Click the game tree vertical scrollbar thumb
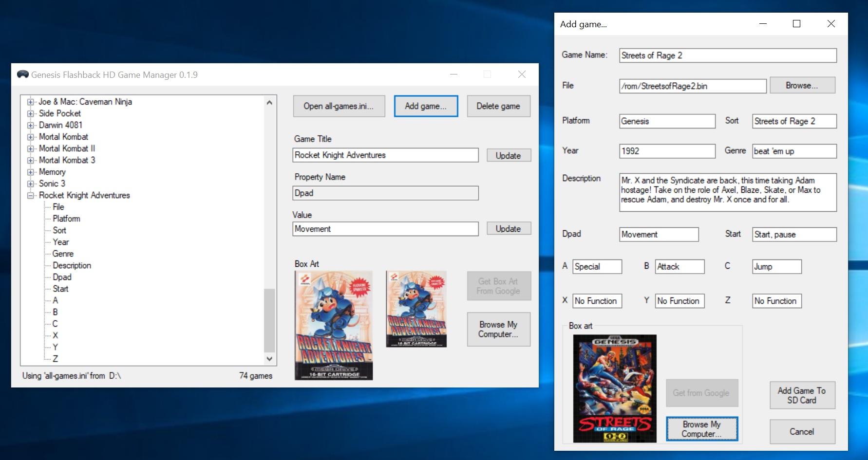This screenshot has width=868, height=460. click(269, 320)
